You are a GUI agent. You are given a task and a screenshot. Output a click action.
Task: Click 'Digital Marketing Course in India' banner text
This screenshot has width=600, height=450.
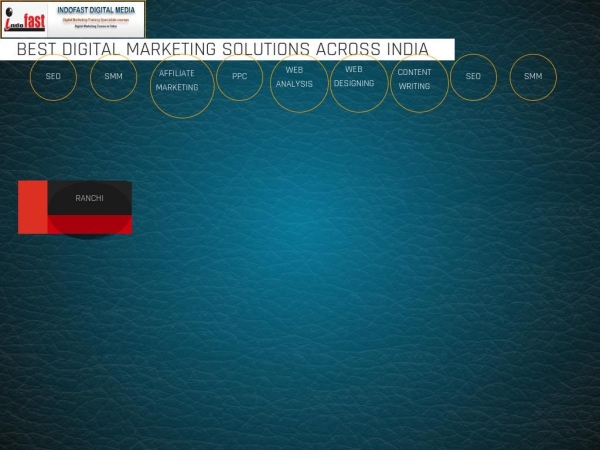pyautogui.click(x=96, y=26)
